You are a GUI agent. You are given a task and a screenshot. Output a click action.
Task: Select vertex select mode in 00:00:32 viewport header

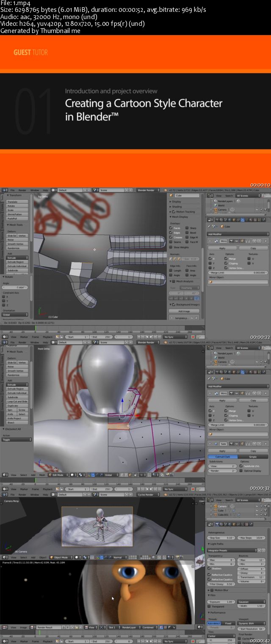point(122,475)
